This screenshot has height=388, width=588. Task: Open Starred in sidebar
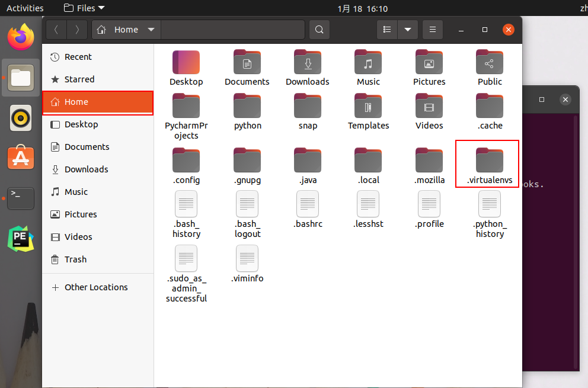(x=98, y=79)
